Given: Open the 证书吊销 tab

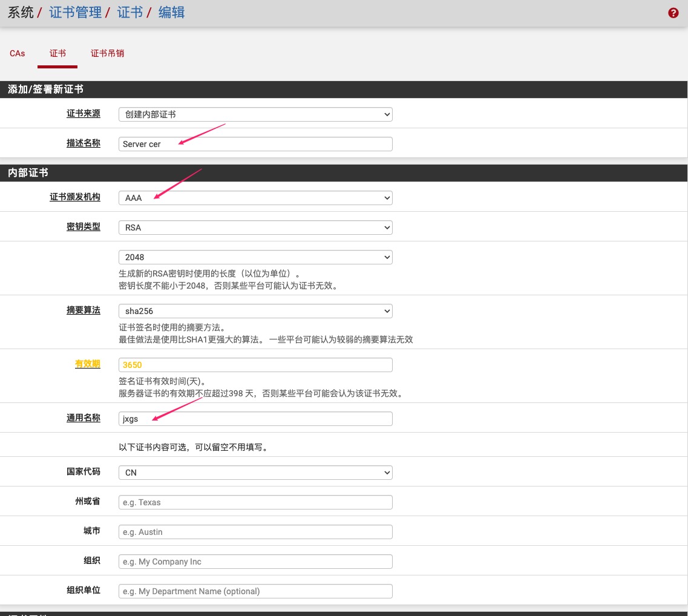Looking at the screenshot, I should coord(107,53).
